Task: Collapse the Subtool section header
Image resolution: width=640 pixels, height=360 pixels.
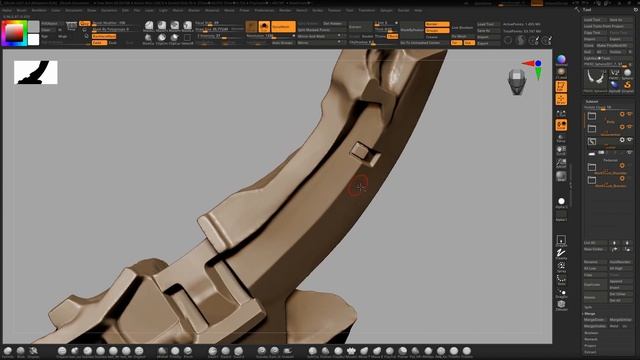Action: [x=592, y=101]
